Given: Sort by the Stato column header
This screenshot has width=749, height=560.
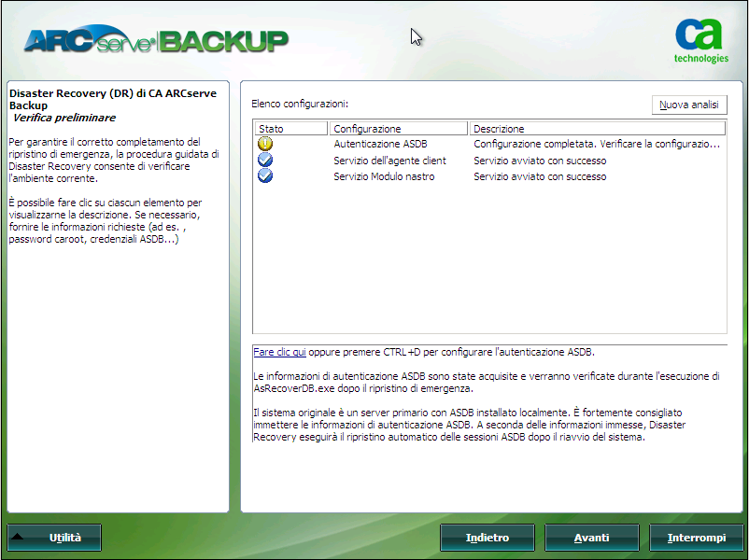Looking at the screenshot, I should tap(290, 129).
